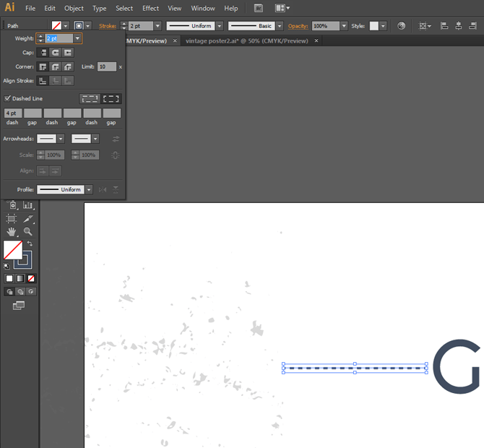Click the white Fill swatch with red slash

[12, 250]
